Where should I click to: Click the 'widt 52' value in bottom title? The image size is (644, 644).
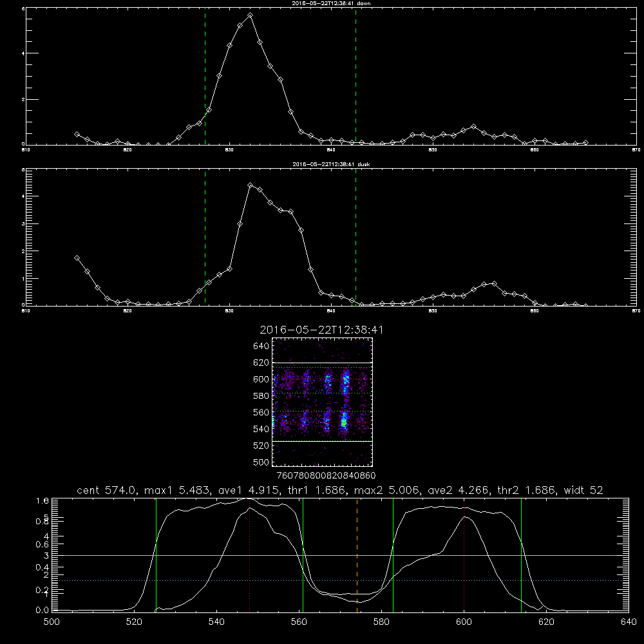coord(583,490)
